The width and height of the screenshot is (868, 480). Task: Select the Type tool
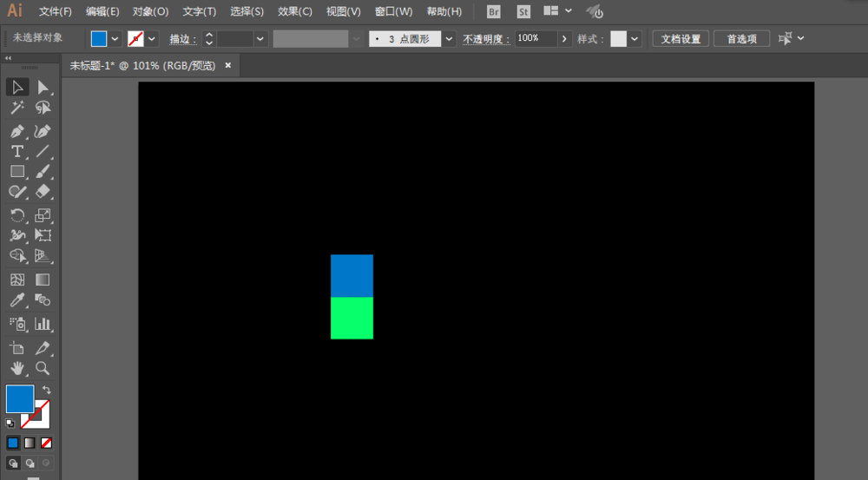[x=17, y=152]
